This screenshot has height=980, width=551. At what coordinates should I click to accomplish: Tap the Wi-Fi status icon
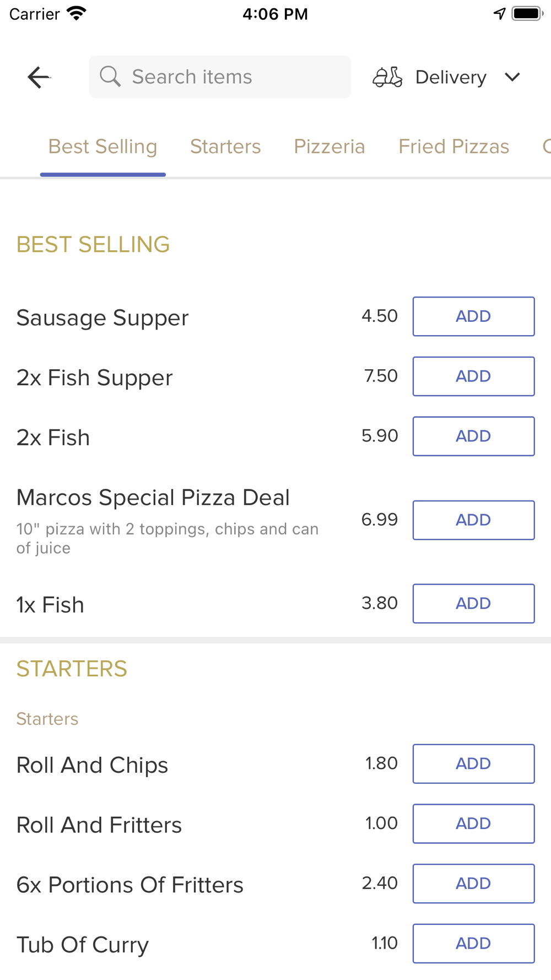point(77,14)
